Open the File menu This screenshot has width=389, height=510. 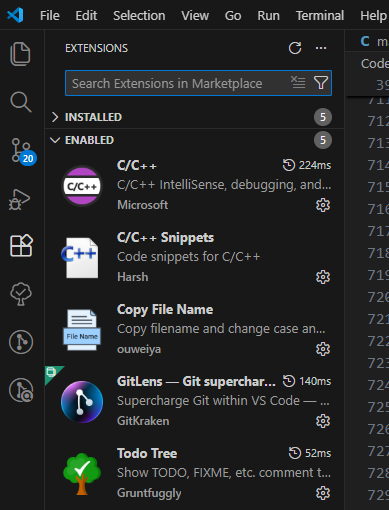pyautogui.click(x=50, y=16)
